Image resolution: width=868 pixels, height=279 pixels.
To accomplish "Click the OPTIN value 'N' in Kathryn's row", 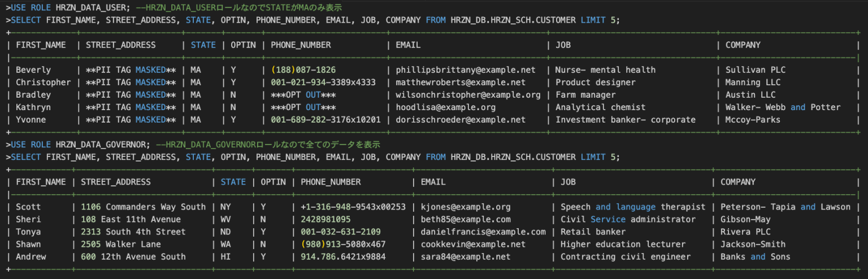I will pyautogui.click(x=233, y=107).
